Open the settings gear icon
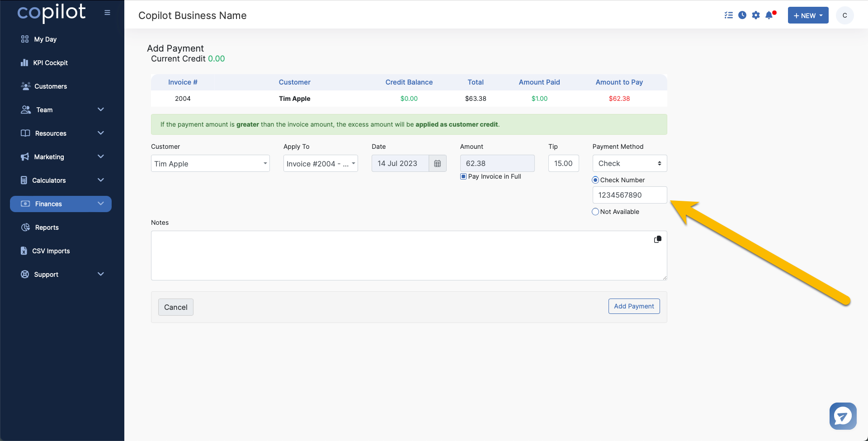Image resolution: width=868 pixels, height=441 pixels. 756,15
